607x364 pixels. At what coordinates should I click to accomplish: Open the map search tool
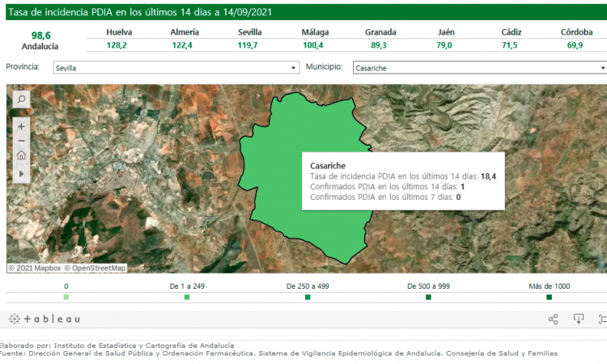(x=21, y=99)
